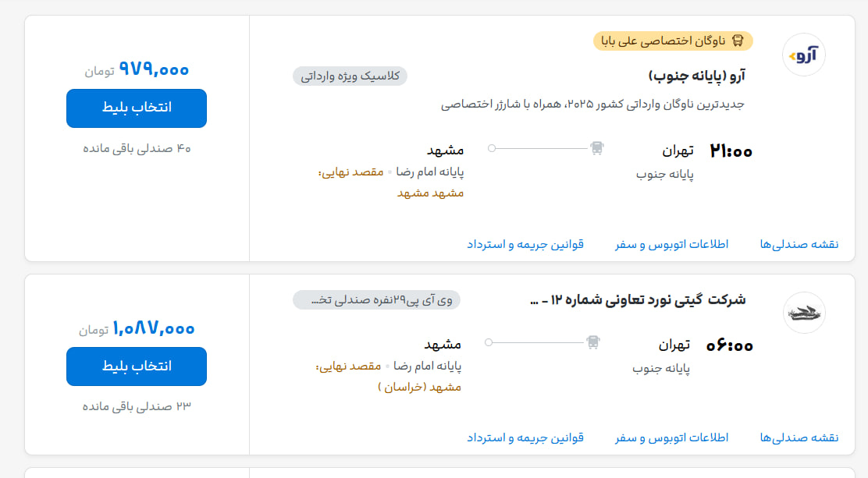Show refund and penalty rules for Aro
The height and width of the screenshot is (478, 868).
click(525, 244)
